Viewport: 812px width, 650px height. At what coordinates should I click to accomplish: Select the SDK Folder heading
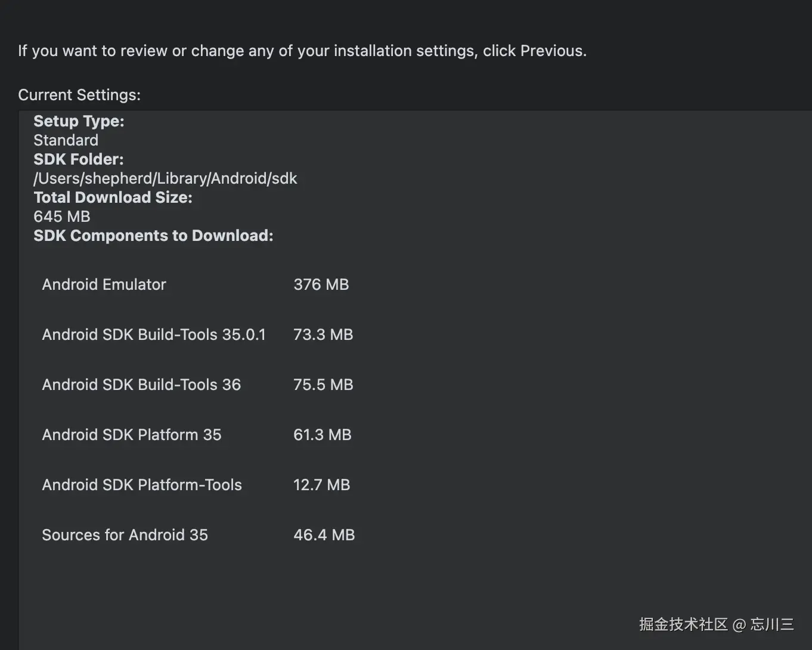[x=79, y=159]
